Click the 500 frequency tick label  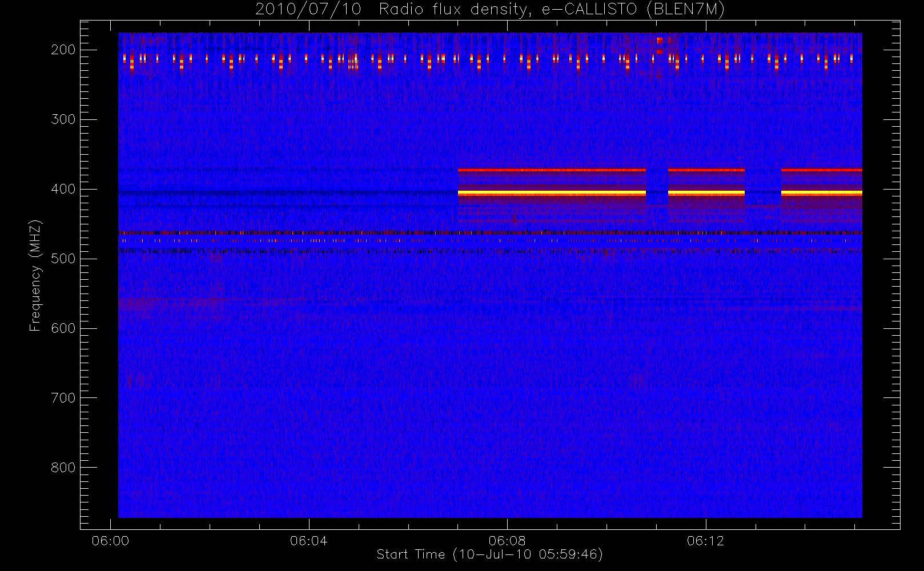pyautogui.click(x=63, y=259)
